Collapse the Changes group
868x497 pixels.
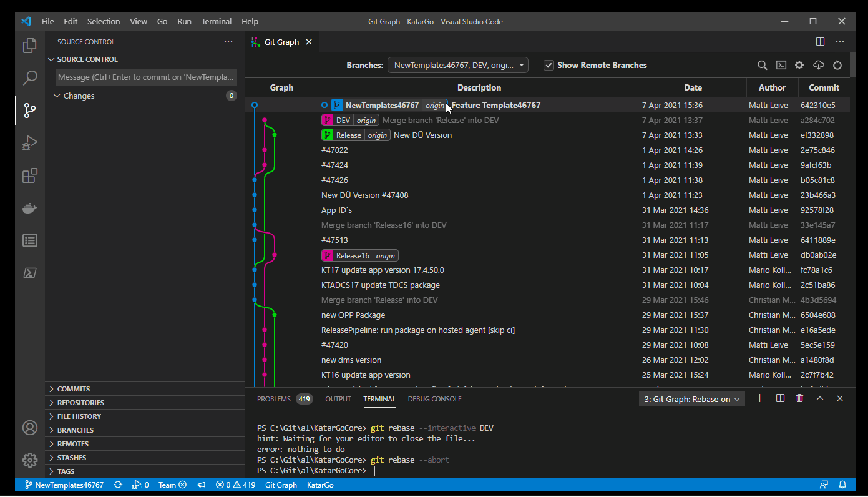145,96
